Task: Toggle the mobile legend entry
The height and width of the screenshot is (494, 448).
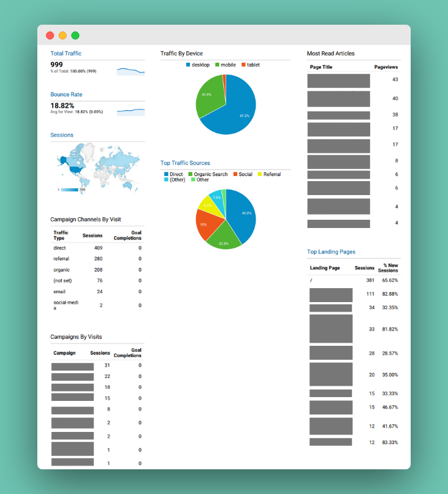Action: pyautogui.click(x=225, y=65)
